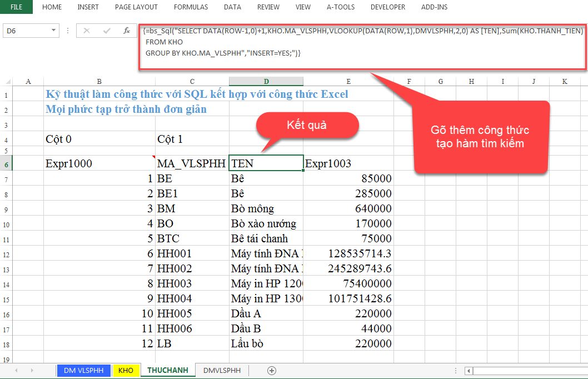
Task: Open the FILE backstage menu
Action: [16, 7]
